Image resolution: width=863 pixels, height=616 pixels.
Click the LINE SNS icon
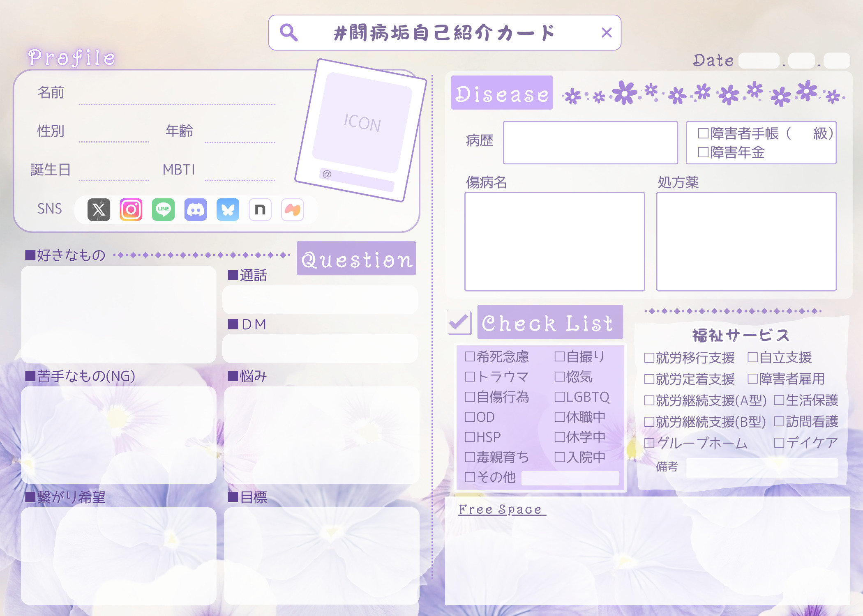tap(163, 210)
